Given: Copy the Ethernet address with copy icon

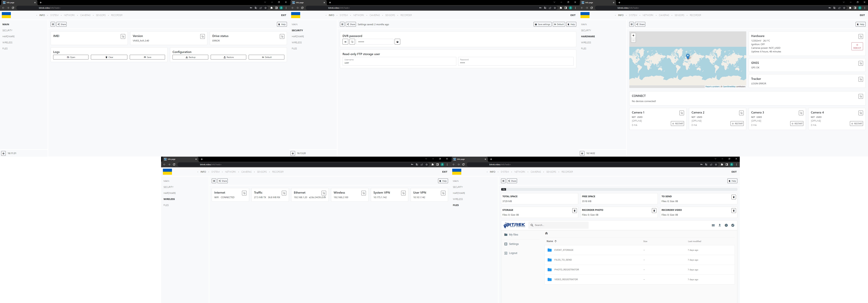Looking at the screenshot, I should coord(324,193).
